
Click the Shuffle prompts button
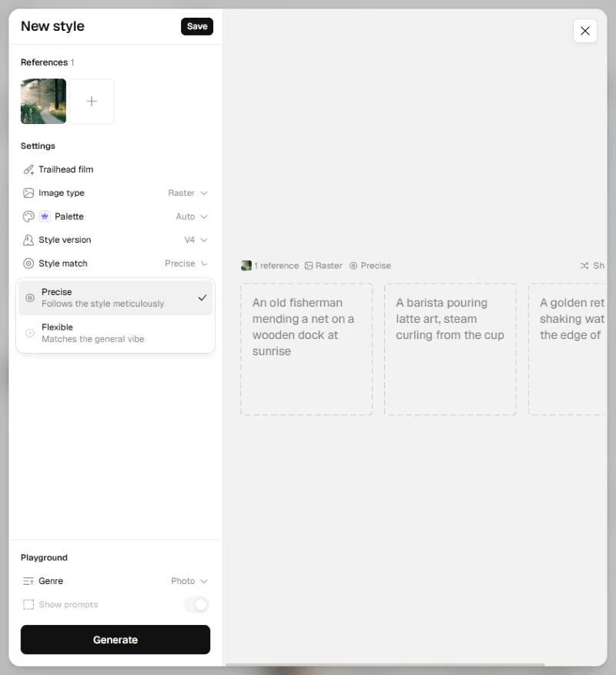click(592, 266)
